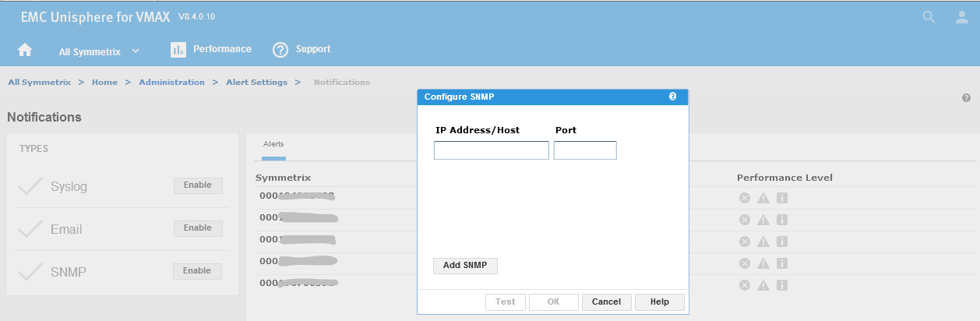The width and height of the screenshot is (980, 321).
Task: Click the Test button in dialog
Action: (506, 302)
